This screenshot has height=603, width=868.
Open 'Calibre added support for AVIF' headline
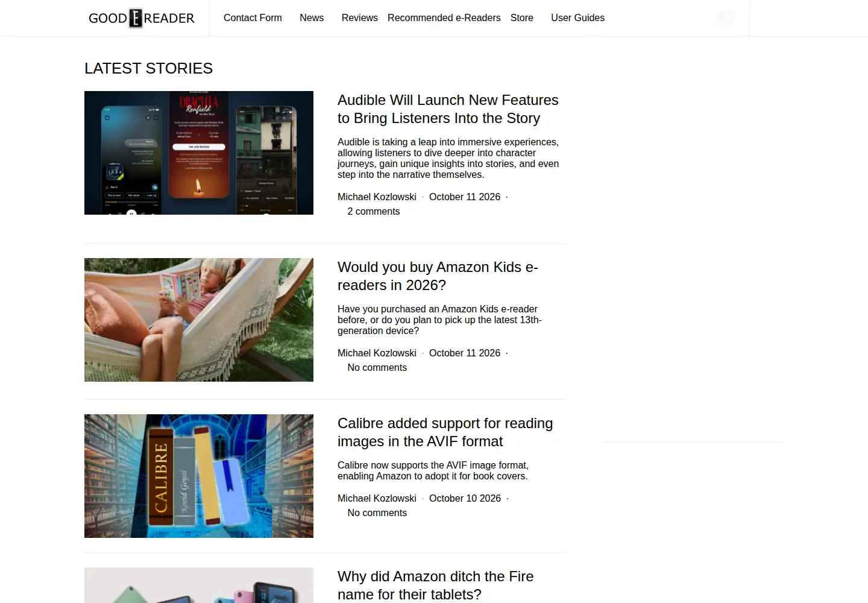pyautogui.click(x=445, y=432)
